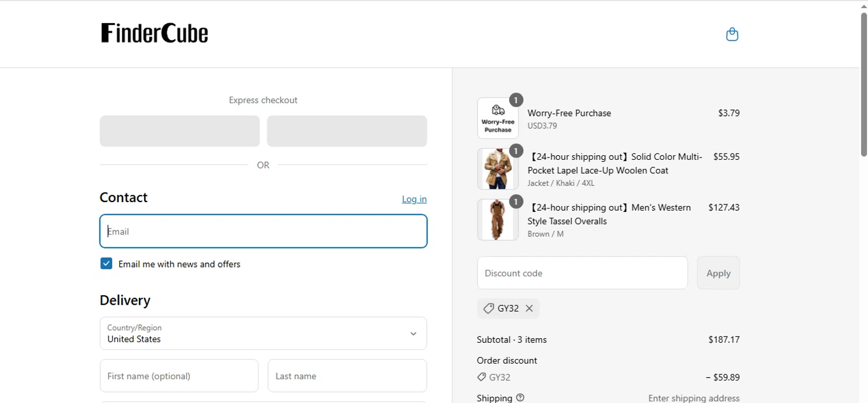The height and width of the screenshot is (403, 868).
Task: Click the − $59.89 discount amount
Action: 722,377
